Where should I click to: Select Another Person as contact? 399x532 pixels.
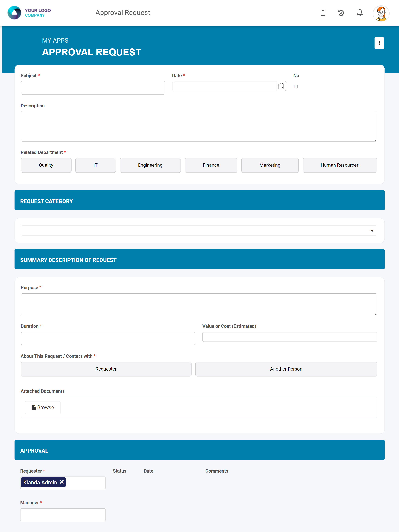pyautogui.click(x=286, y=369)
